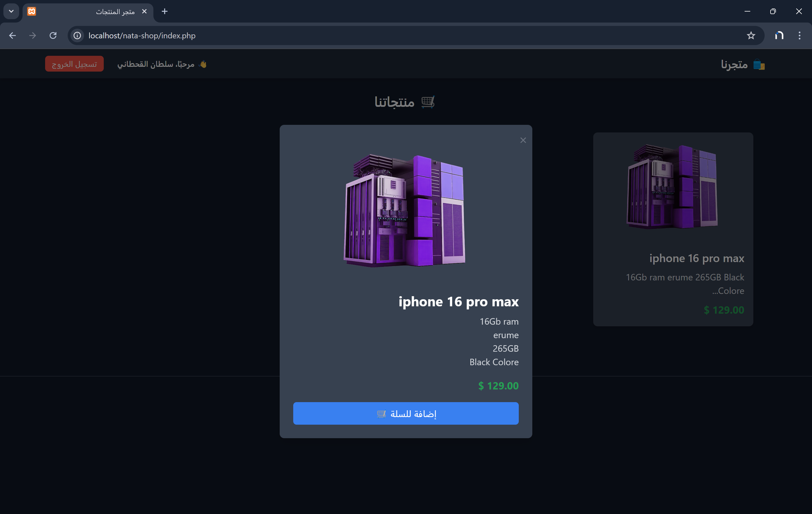Click the shopping bag store logo
812x514 pixels.
759,64
